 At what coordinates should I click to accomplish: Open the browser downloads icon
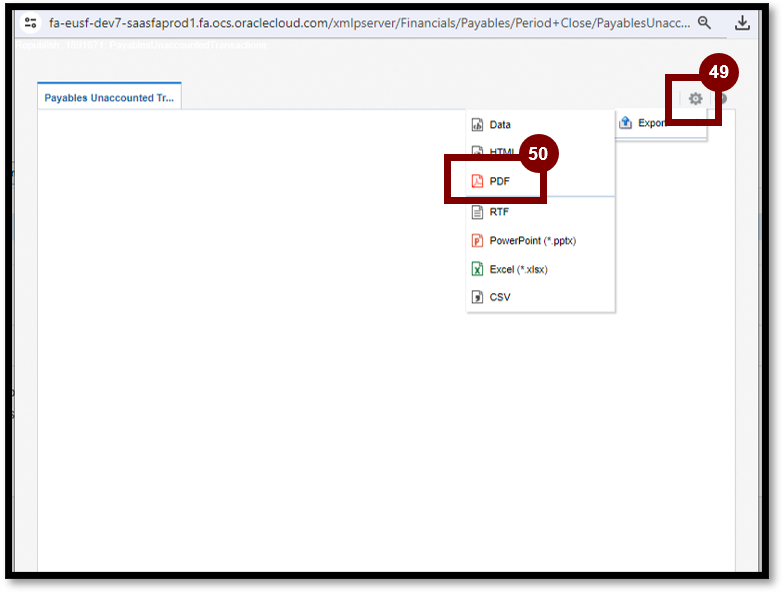[742, 23]
